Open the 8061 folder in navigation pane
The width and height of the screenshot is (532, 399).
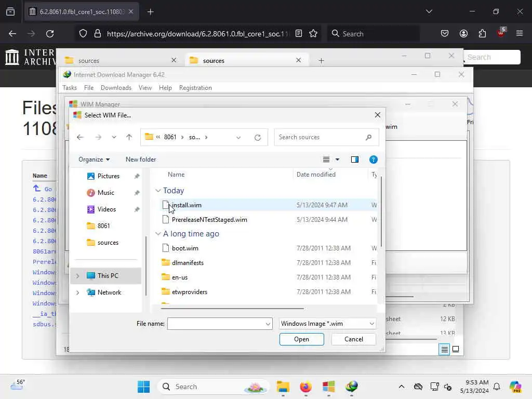(103, 226)
